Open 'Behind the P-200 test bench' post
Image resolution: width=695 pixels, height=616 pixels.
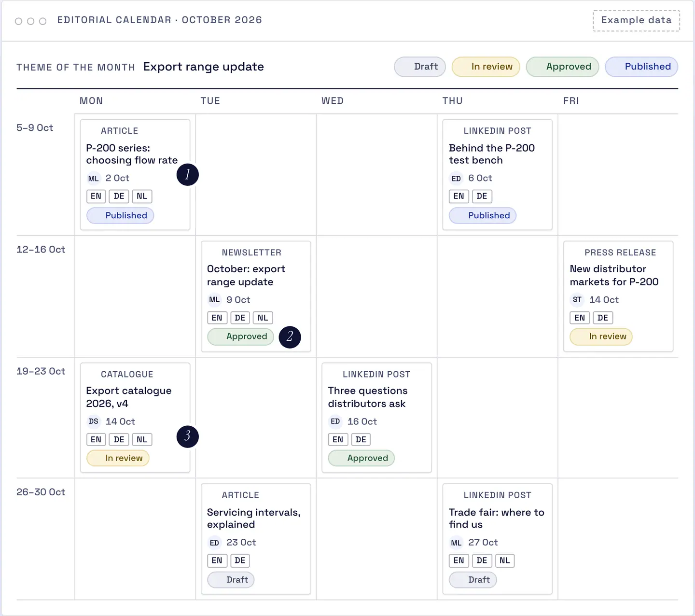(492, 154)
